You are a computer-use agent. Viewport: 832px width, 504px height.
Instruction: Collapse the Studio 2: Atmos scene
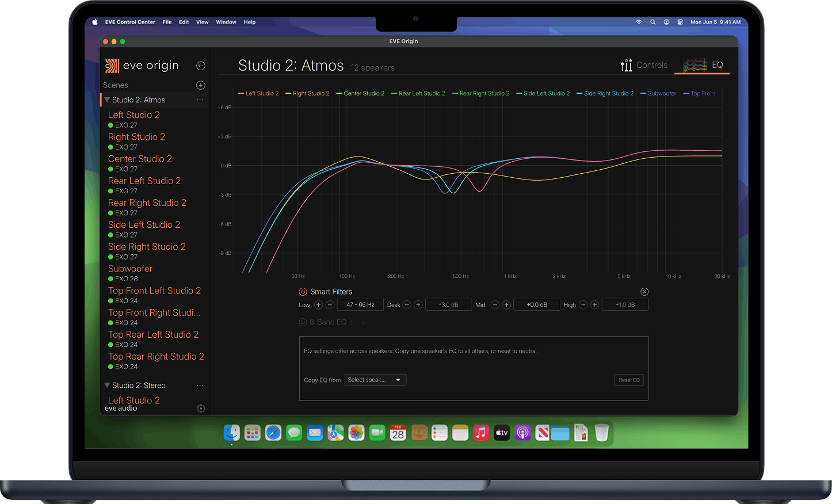point(107,100)
